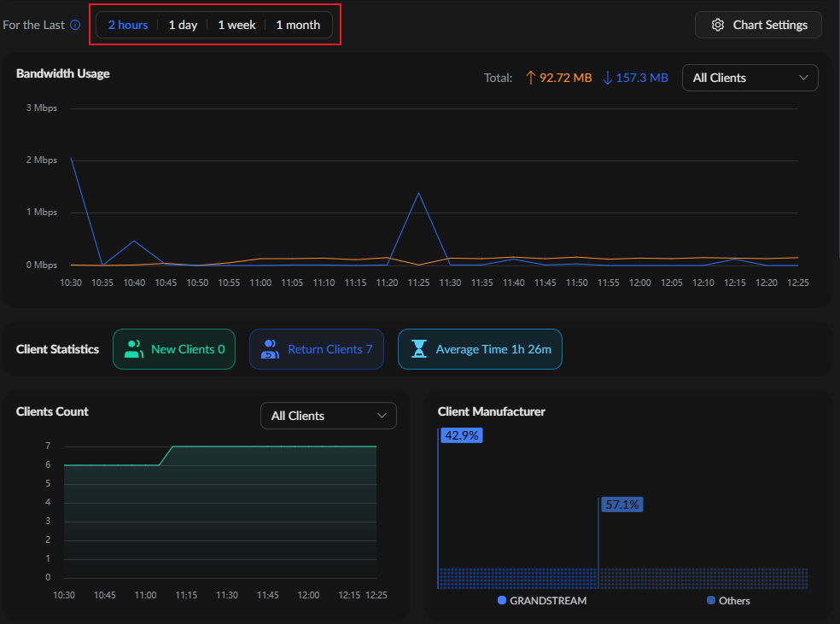This screenshot has width=840, height=624.
Task: Open the Bandwidth Usage All Clients dropdown
Action: click(x=750, y=78)
